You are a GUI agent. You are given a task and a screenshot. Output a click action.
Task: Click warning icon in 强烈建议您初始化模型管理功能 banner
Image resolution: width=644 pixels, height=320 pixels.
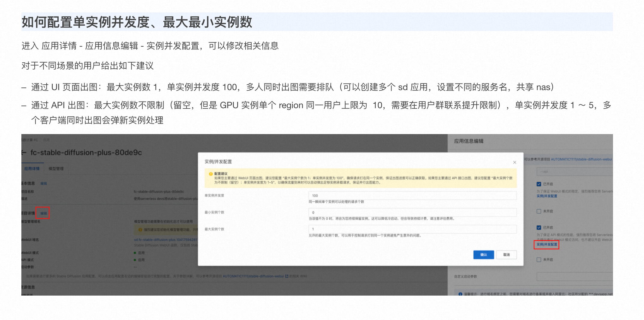point(140,230)
